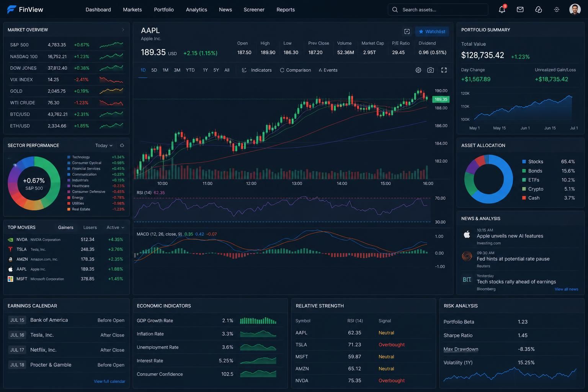
Task: Click the Events button label
Action: [331, 70]
